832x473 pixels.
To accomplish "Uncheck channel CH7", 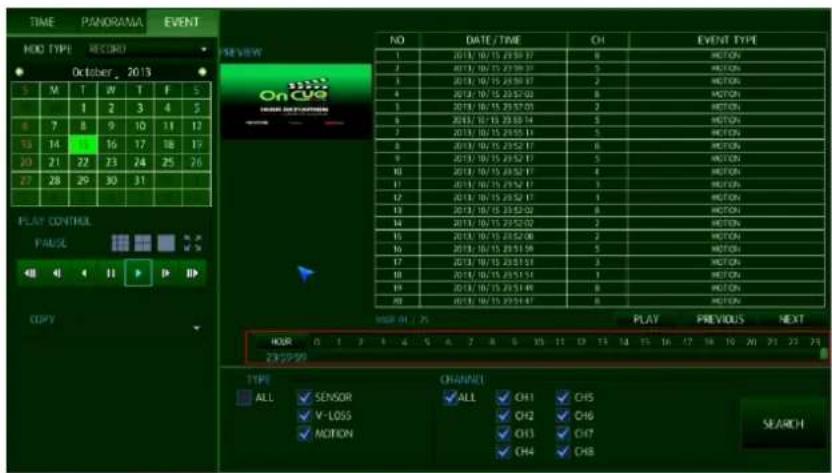I will 563,434.
